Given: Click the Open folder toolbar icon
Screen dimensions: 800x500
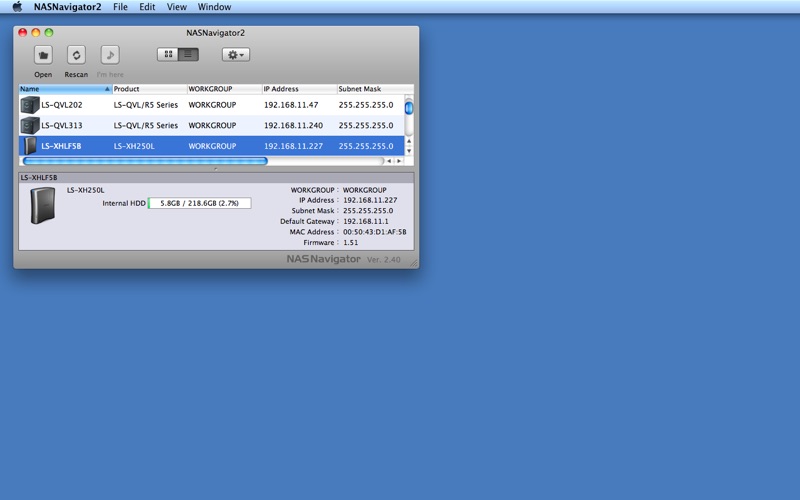Looking at the screenshot, I should tap(43, 55).
